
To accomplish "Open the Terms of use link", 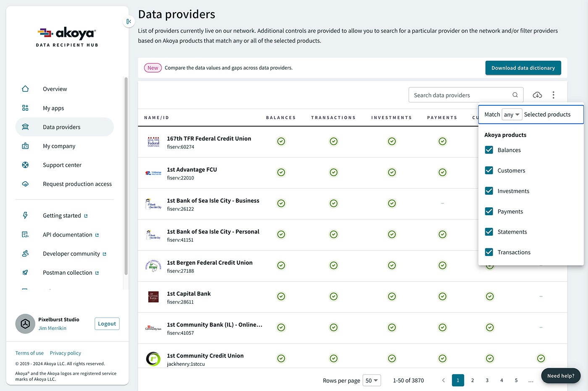I will [29, 353].
